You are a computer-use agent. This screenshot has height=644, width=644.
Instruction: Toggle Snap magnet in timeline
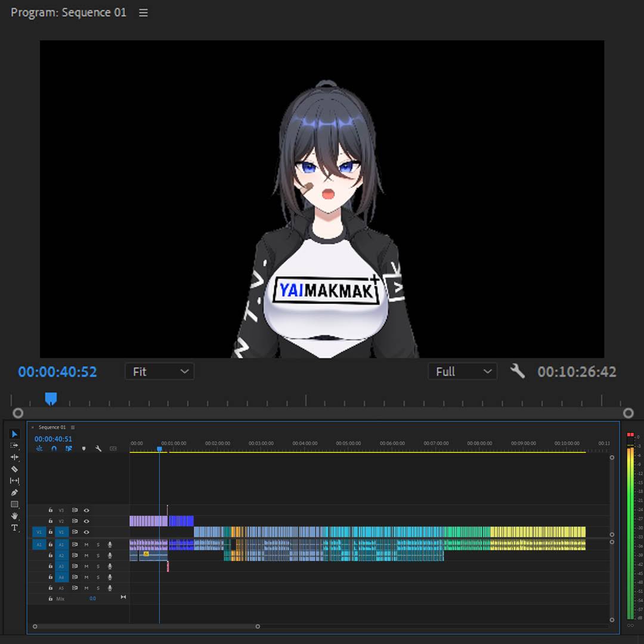click(54, 448)
